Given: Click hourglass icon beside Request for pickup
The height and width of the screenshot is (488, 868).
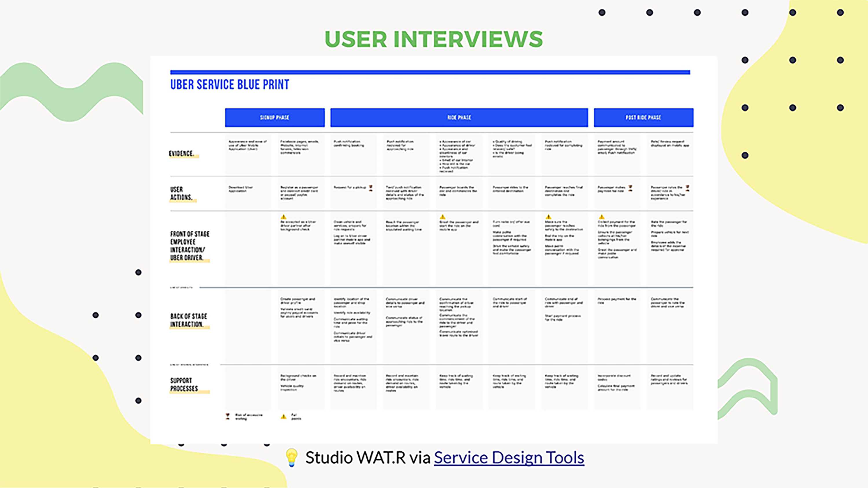Looking at the screenshot, I should coord(371,188).
